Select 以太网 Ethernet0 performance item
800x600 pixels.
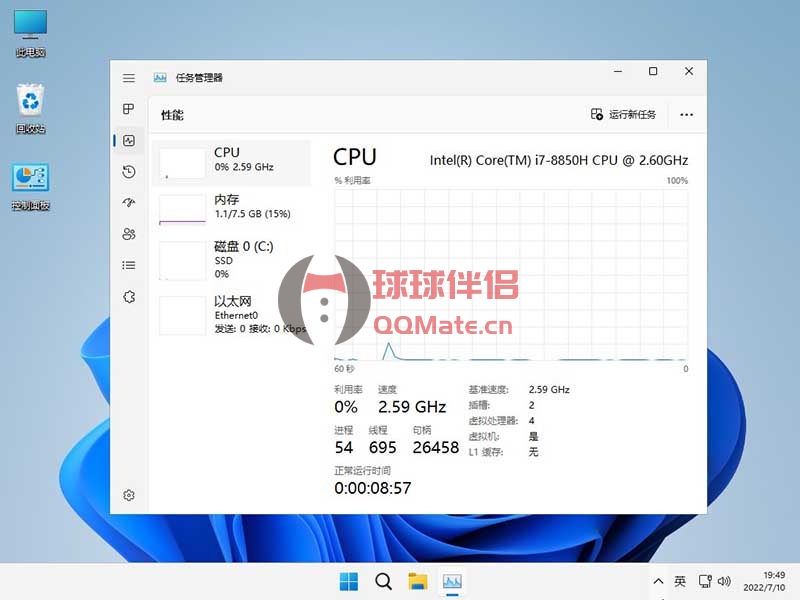231,315
